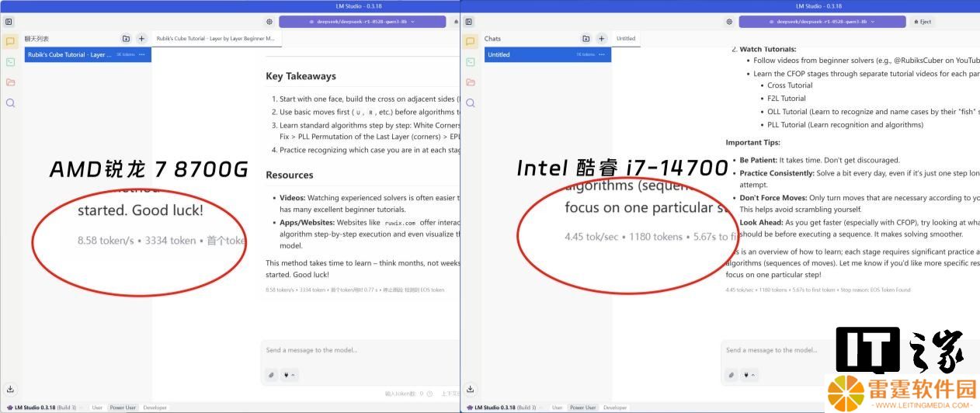The width and height of the screenshot is (980, 413).
Task: Toggle sidebar in right Intel window
Action: pos(468,22)
